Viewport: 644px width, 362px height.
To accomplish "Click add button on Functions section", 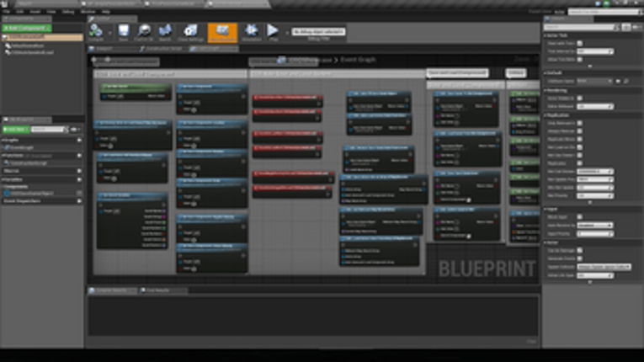I will point(79,156).
